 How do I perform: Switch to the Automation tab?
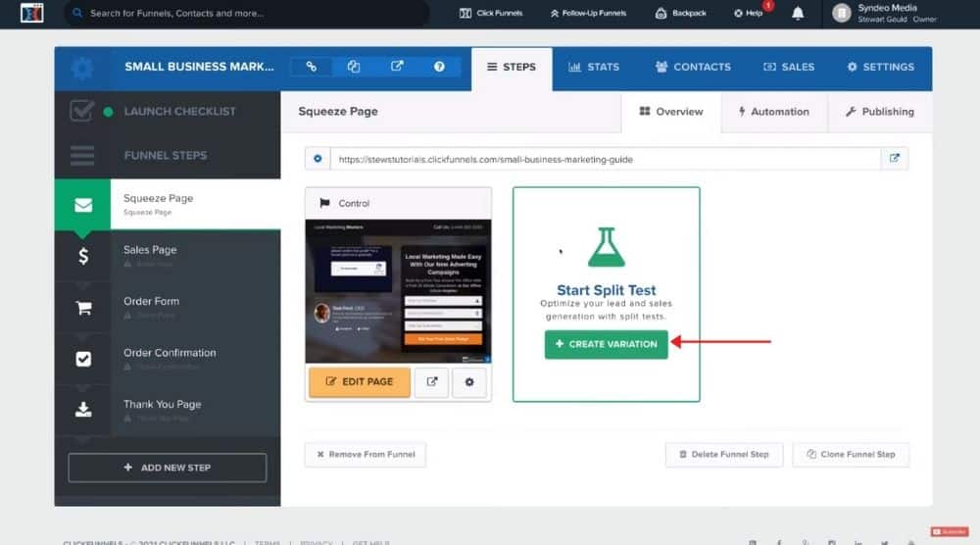774,112
